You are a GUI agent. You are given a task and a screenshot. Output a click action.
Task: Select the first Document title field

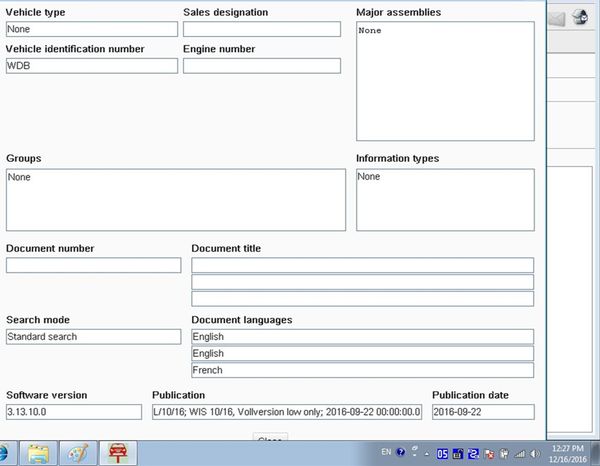click(362, 265)
